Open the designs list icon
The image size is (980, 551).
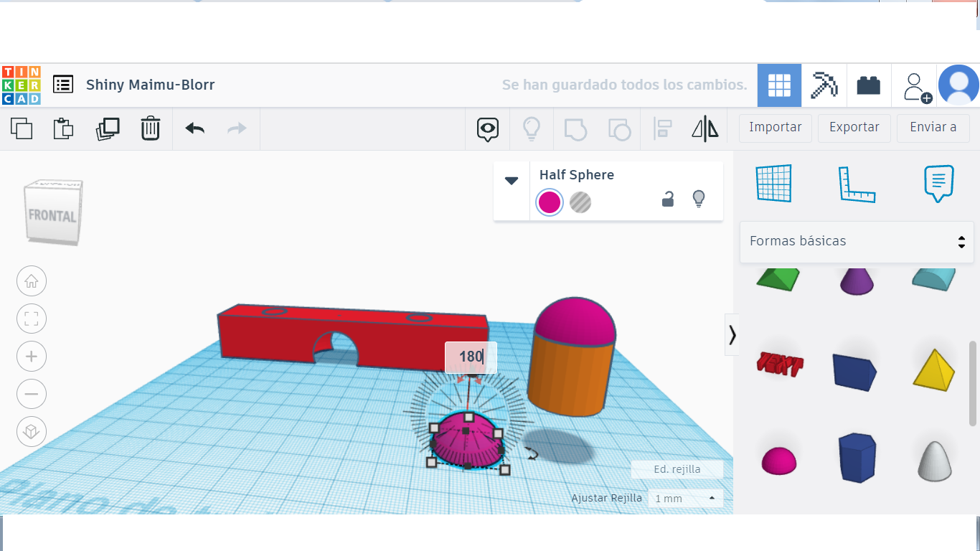point(63,85)
